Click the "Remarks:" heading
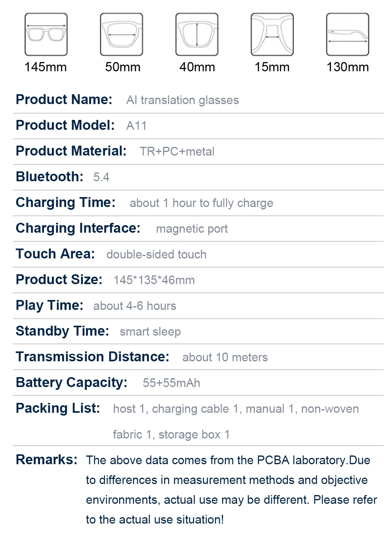Screen dimensions: 392x539 point(47,459)
